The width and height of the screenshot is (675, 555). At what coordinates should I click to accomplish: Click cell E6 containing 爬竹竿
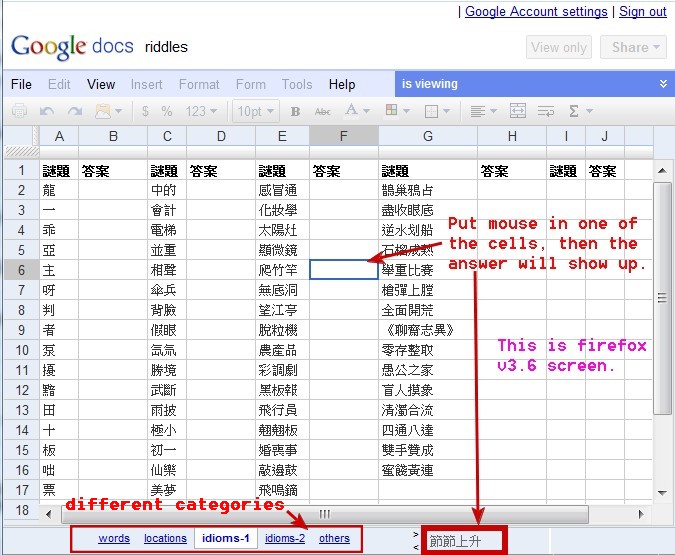point(282,270)
